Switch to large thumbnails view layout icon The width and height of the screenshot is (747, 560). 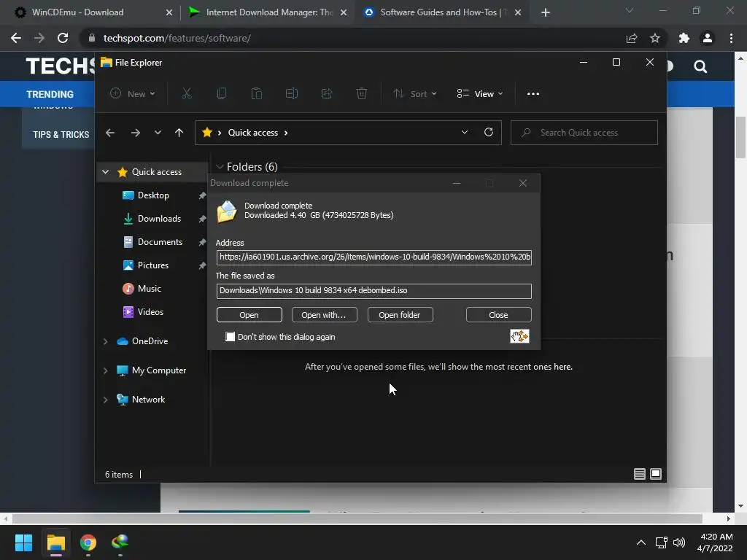pos(656,474)
